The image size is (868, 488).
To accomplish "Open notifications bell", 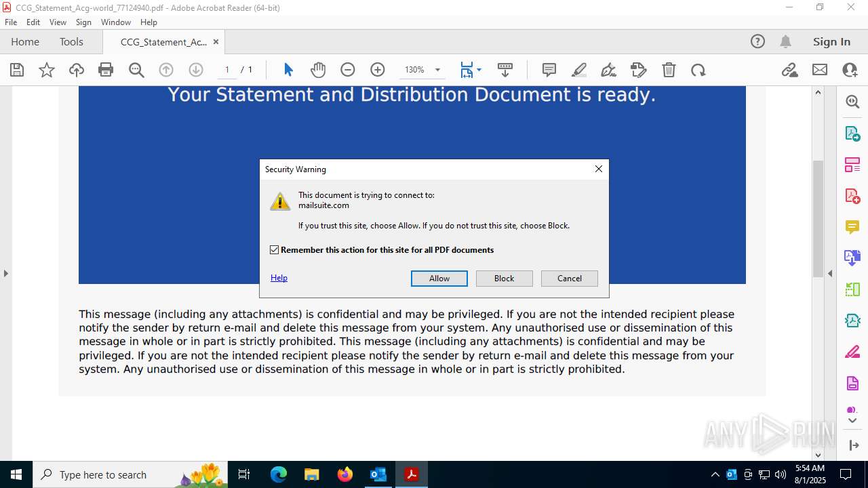I will (x=786, y=41).
